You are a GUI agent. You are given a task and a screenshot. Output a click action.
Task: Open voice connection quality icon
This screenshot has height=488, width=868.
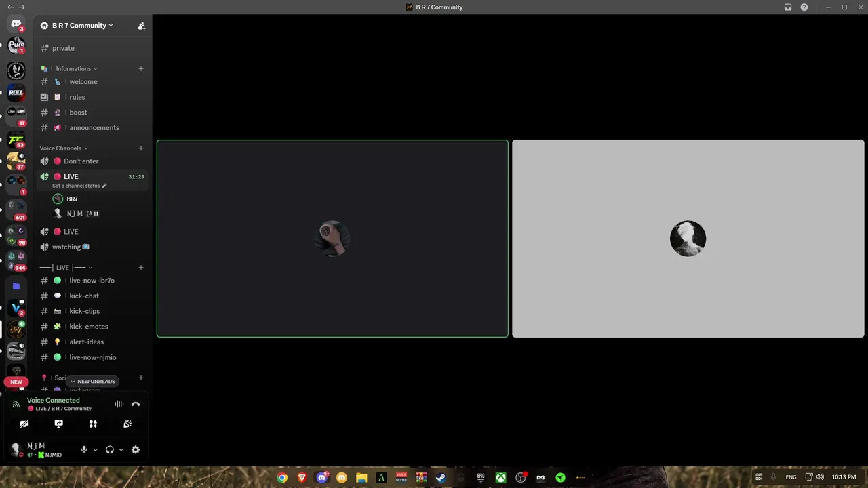click(16, 404)
